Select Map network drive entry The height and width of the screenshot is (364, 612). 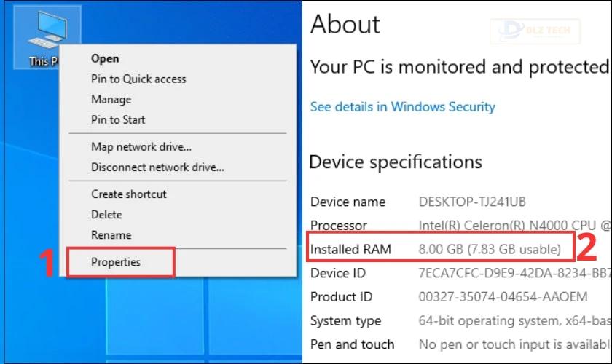141,147
